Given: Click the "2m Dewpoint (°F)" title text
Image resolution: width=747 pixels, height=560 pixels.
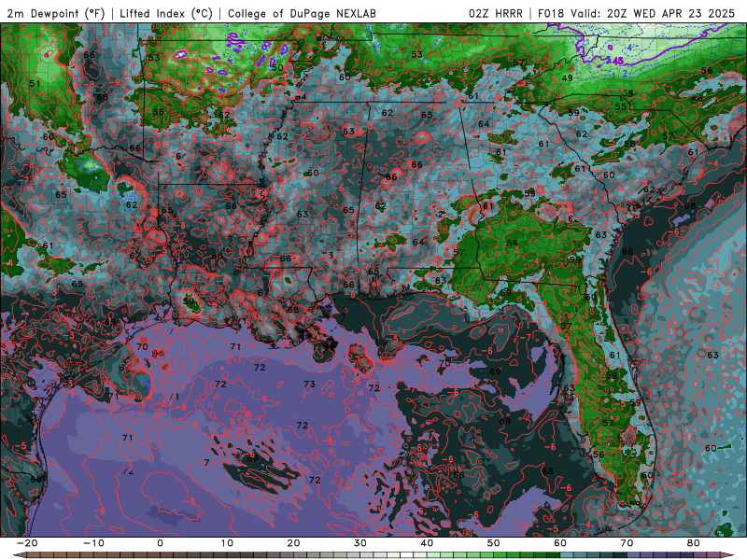Looking at the screenshot, I should click(x=55, y=14).
